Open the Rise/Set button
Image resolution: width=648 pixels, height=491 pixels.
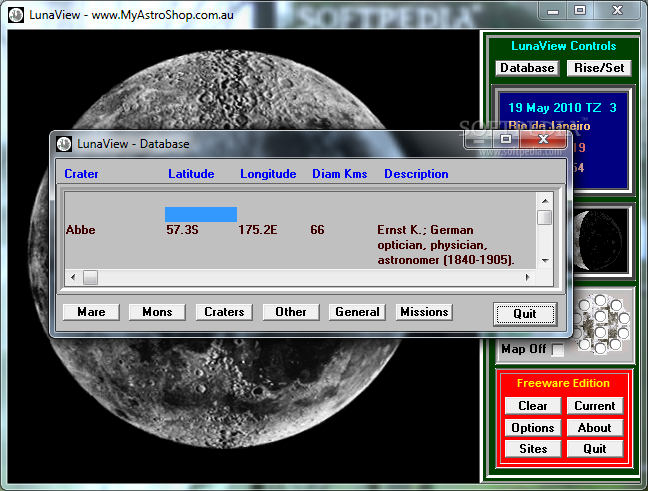click(x=599, y=68)
